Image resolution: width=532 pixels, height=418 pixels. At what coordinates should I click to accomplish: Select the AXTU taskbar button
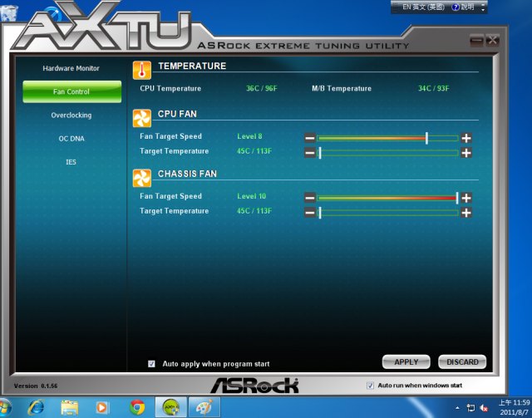coord(171,407)
